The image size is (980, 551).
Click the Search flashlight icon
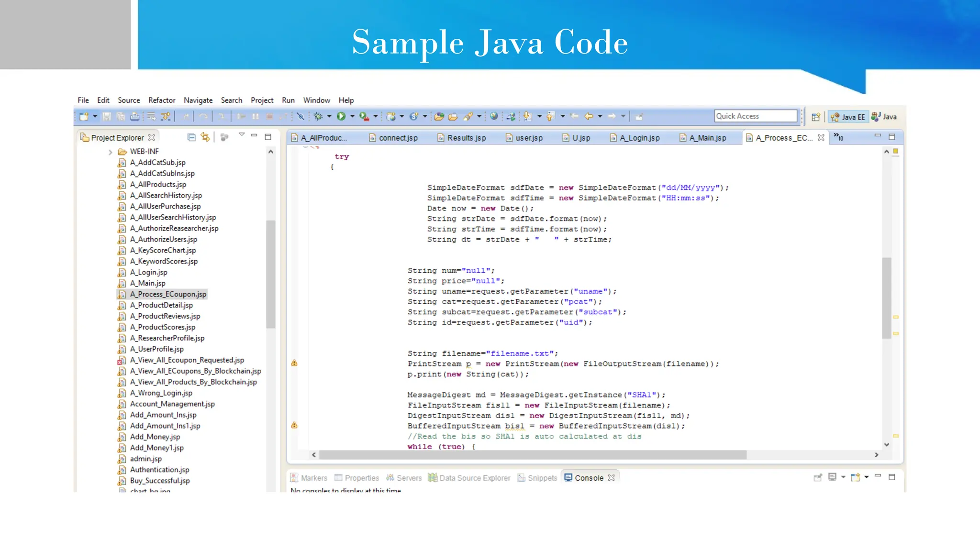coord(468,116)
